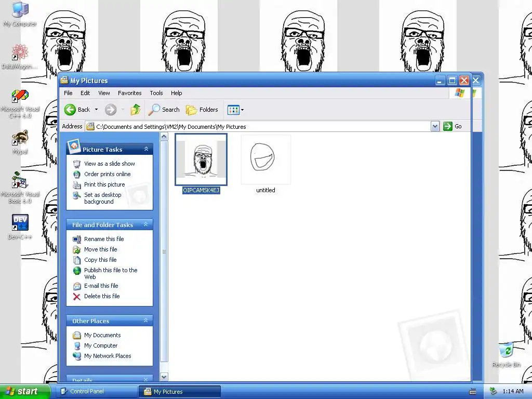The height and width of the screenshot is (399, 532).
Task: Click the OIPCAMSK4EJ file name label
Action: pos(201,190)
